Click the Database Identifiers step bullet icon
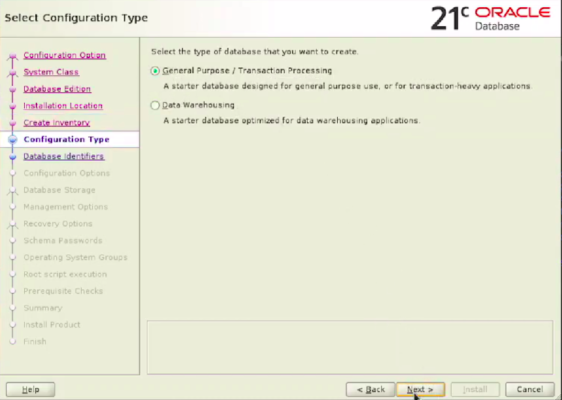The image size is (562, 400). [13, 157]
